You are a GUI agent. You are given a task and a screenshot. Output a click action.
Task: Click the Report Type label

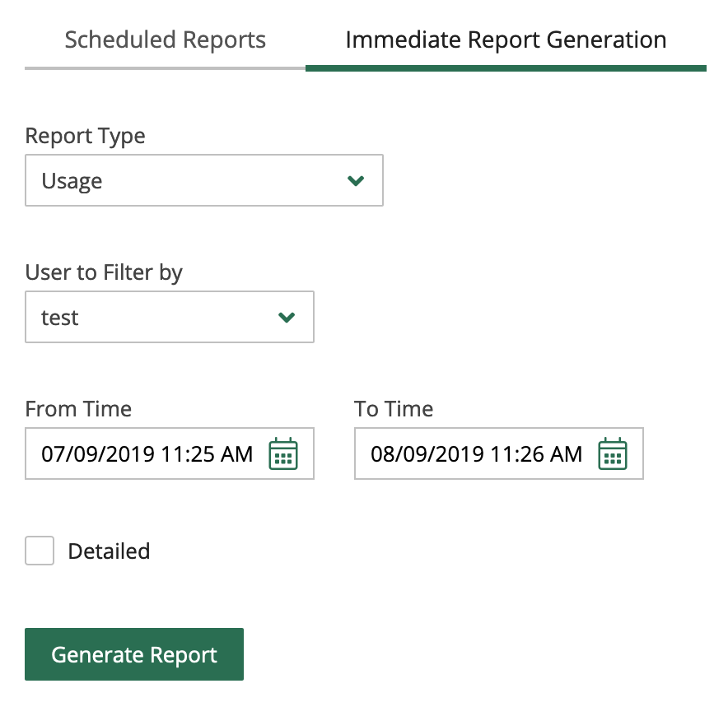tap(86, 136)
